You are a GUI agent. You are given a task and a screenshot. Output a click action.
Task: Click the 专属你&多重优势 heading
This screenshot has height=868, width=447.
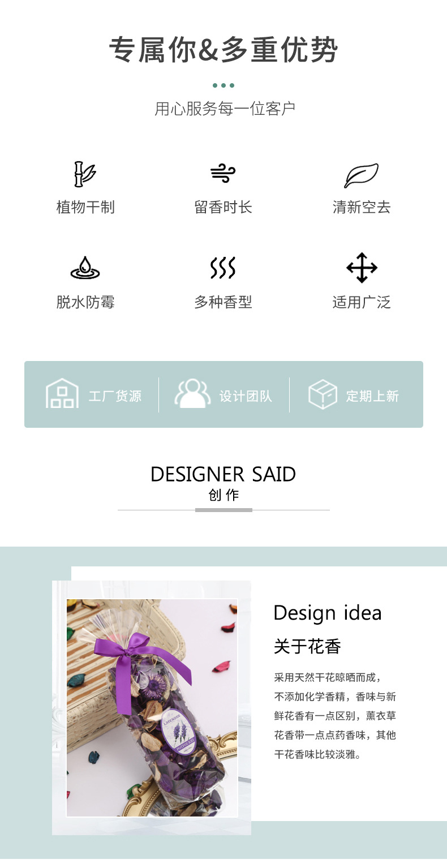223,50
